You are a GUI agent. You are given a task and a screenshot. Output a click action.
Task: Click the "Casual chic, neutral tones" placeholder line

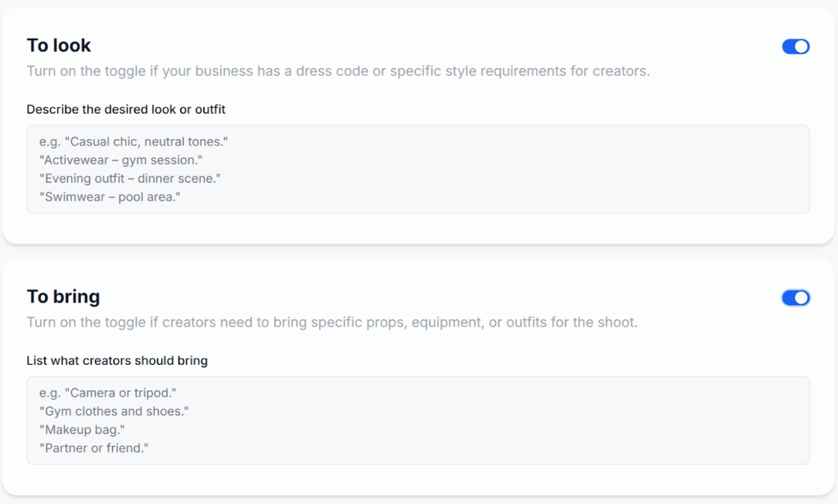coord(133,142)
